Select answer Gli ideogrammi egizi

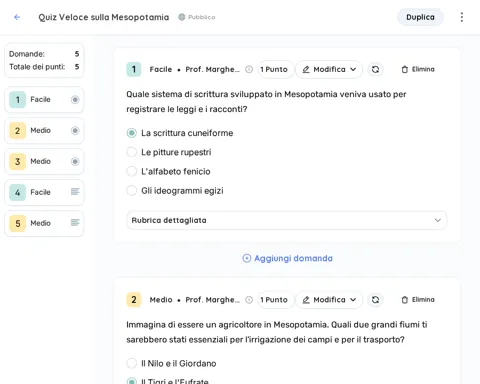point(175,191)
